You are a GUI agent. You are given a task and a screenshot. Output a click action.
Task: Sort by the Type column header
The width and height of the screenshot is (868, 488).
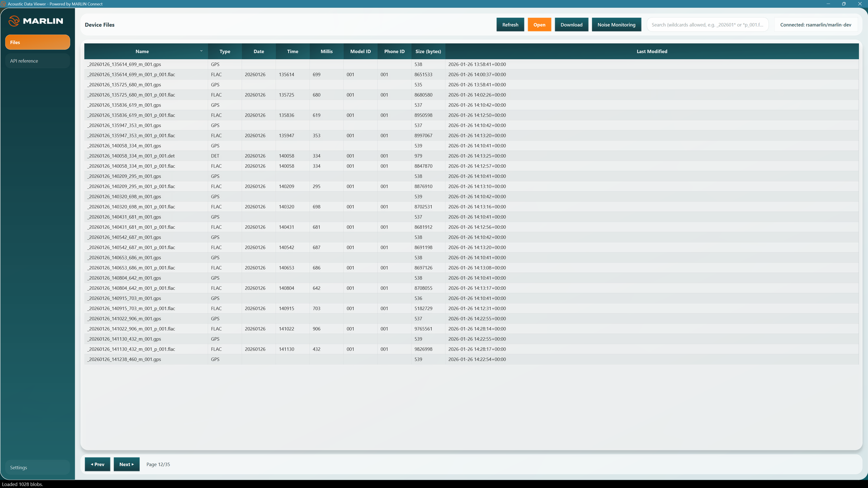(225, 52)
